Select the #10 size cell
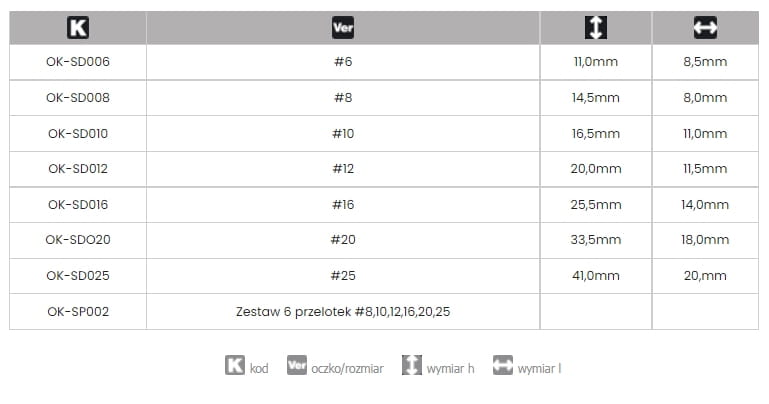Viewport: 769px width, 404px height. pyautogui.click(x=343, y=133)
